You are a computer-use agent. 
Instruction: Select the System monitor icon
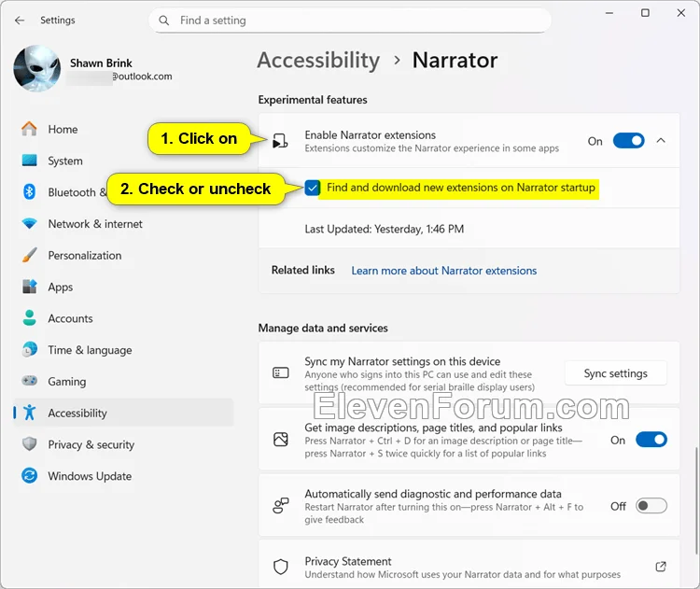coord(30,161)
